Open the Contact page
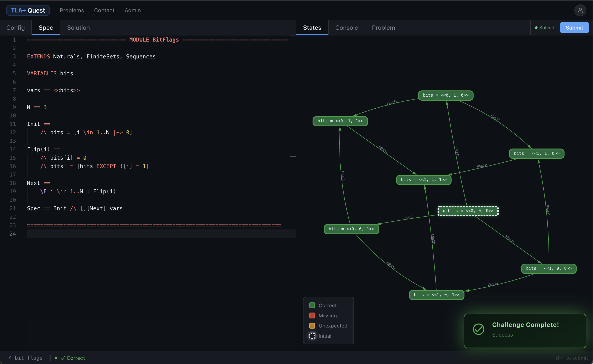 coord(104,10)
